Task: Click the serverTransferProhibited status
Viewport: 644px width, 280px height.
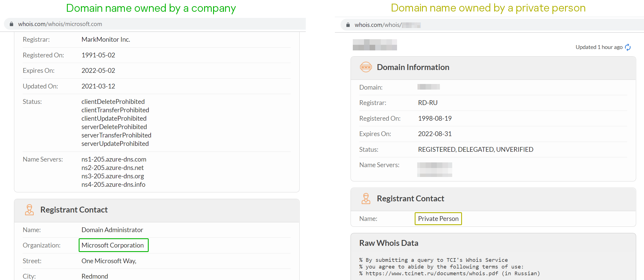Action: 116,135
